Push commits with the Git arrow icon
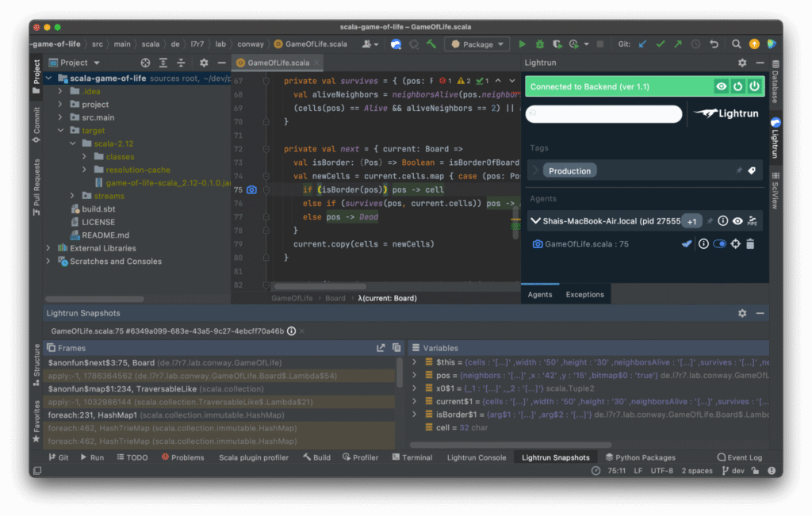Screen dimensions: 812x516 (x=679, y=44)
